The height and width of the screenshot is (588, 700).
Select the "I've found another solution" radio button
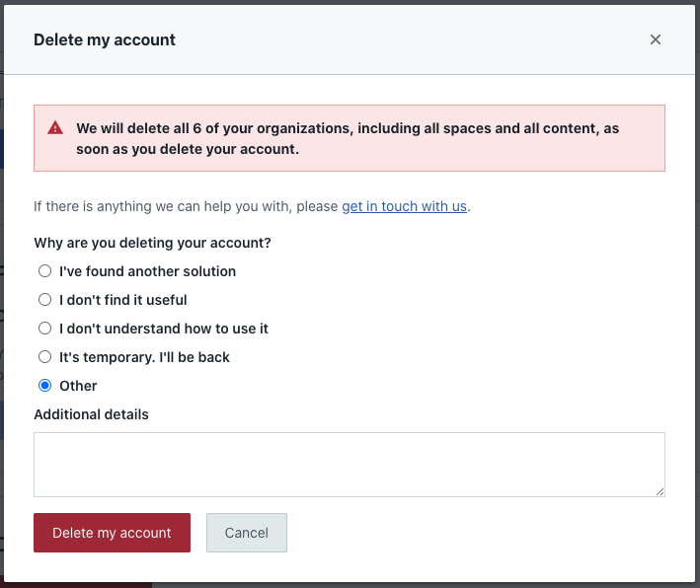click(44, 271)
